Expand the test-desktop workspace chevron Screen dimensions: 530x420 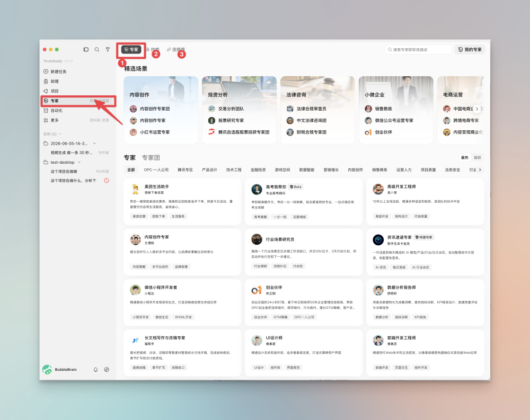(79, 162)
